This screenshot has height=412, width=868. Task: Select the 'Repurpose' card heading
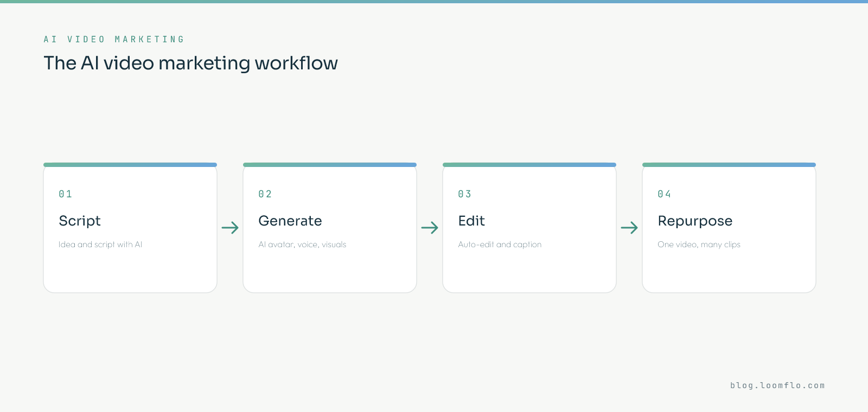(695, 221)
